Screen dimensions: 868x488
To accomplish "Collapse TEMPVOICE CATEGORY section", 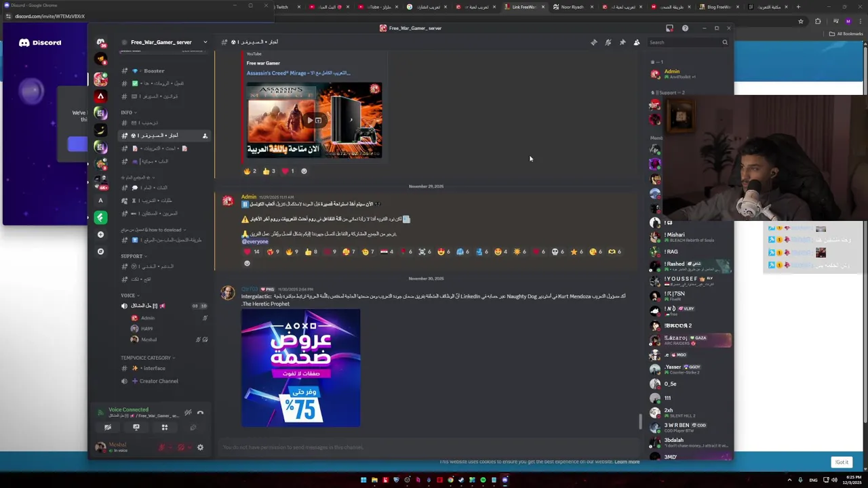I will click(x=148, y=358).
